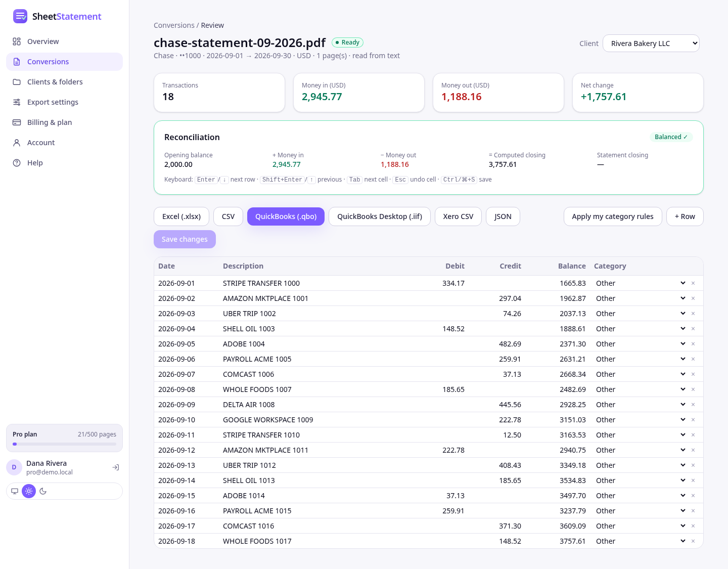The width and height of the screenshot is (728, 569).
Task: Open category dropdown for UBER TRIP 1002
Action: (x=641, y=314)
